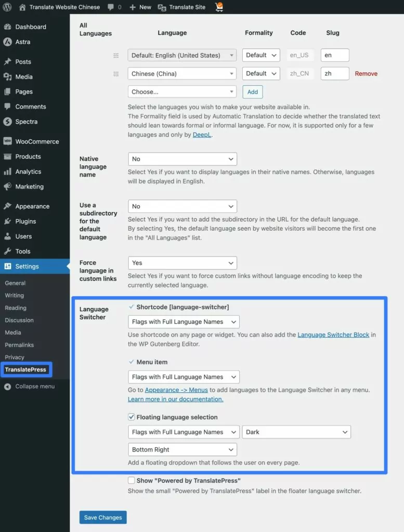Click the WordPress logo icon
Viewport: 404px width, 532px height.
pos(7,7)
